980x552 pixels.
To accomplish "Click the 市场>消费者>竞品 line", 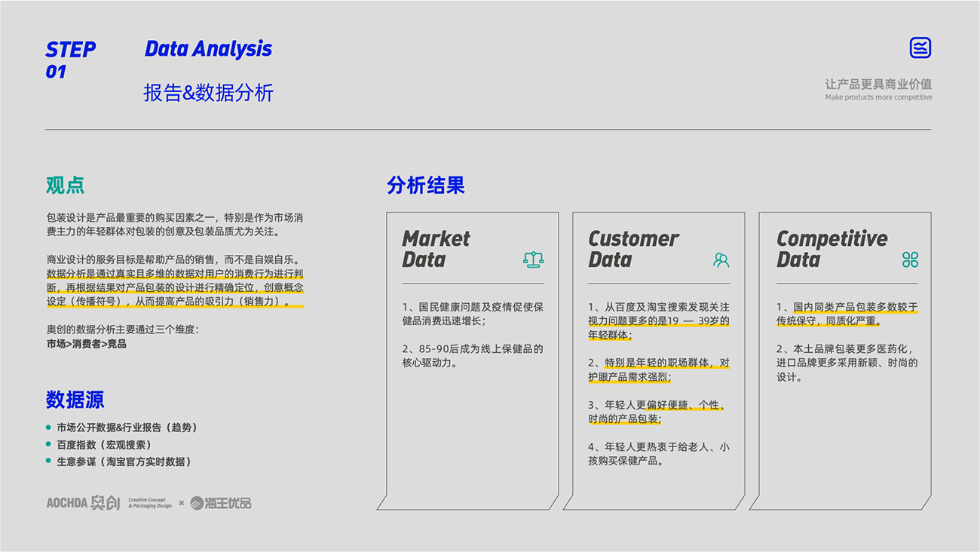I will [x=87, y=344].
